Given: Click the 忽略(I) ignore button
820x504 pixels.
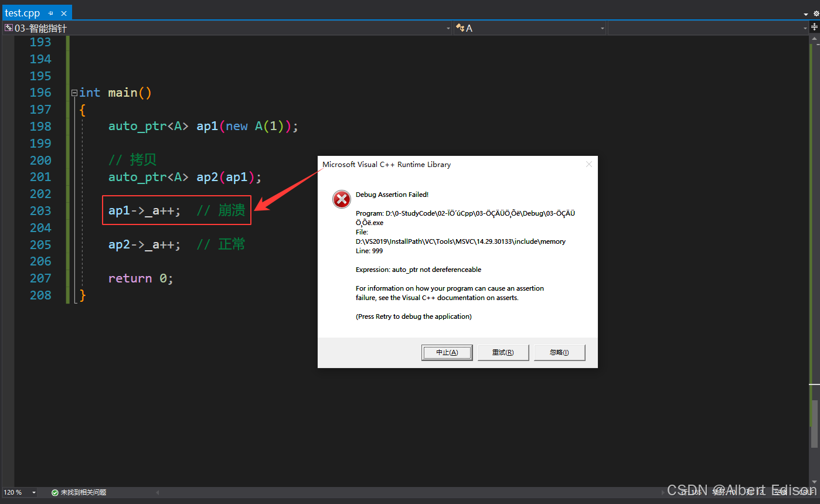Looking at the screenshot, I should (559, 352).
